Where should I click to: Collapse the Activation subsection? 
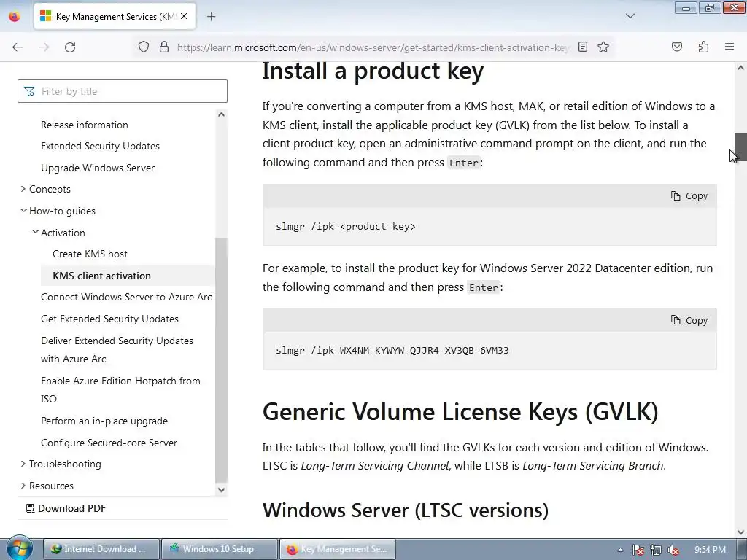[63, 233]
